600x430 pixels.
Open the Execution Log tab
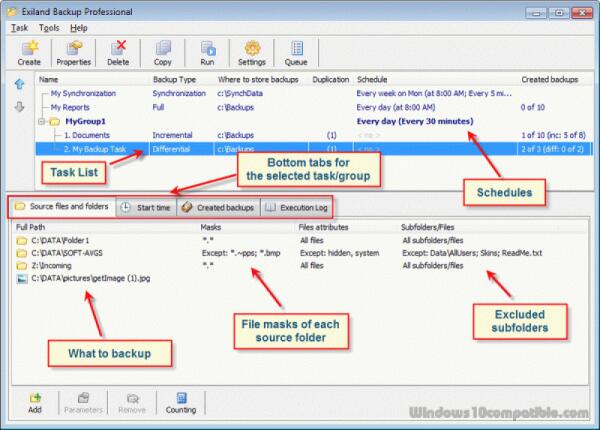(296, 207)
